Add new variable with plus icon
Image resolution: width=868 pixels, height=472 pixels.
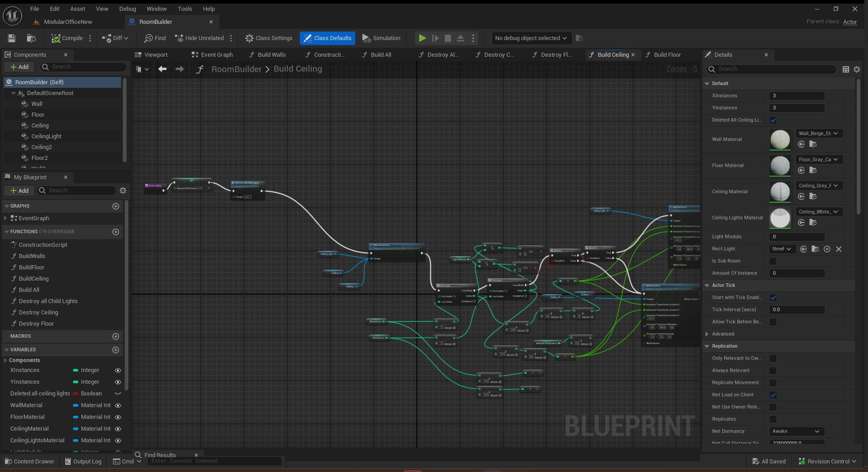pyautogui.click(x=116, y=349)
